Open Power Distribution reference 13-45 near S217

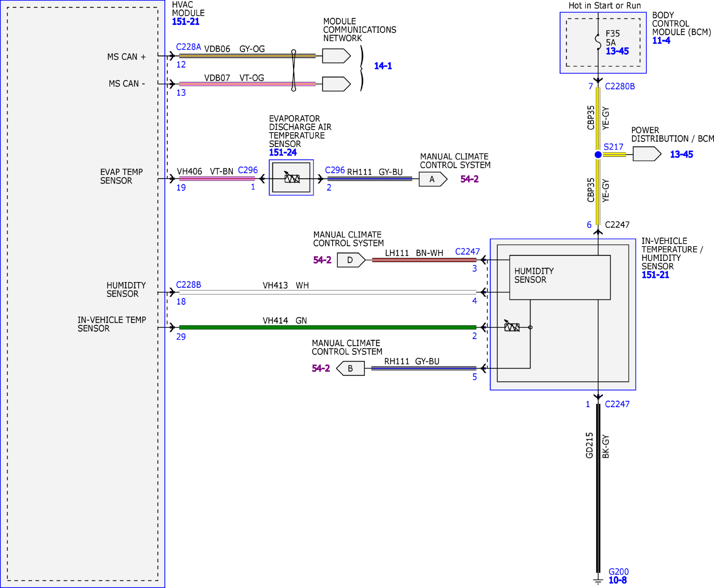pos(681,155)
